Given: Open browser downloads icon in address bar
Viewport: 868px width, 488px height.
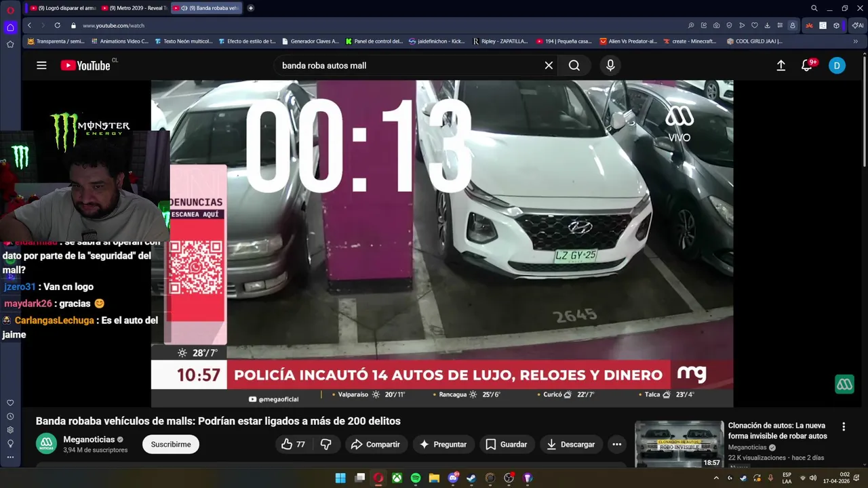Looking at the screenshot, I should coord(767,25).
